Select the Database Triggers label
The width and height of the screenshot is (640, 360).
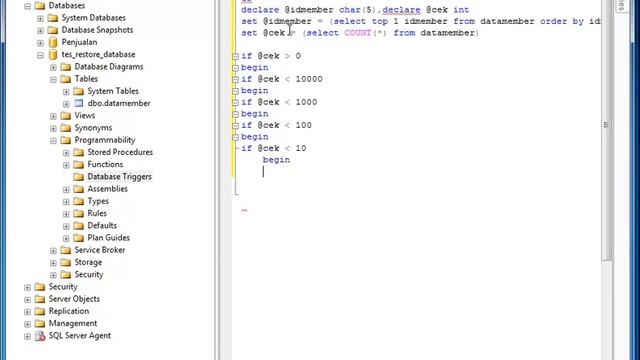(120, 176)
